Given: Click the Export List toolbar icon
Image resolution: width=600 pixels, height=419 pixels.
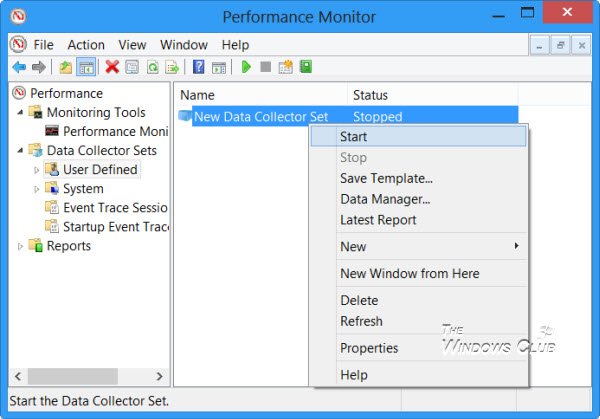Looking at the screenshot, I should (x=172, y=67).
